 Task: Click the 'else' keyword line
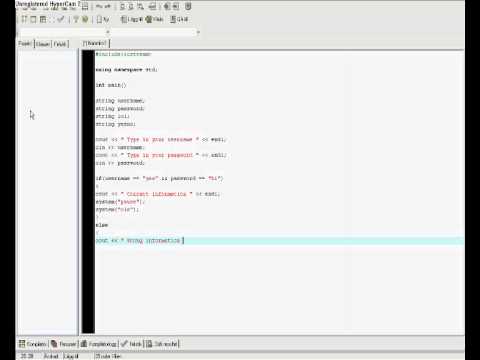(x=102, y=225)
